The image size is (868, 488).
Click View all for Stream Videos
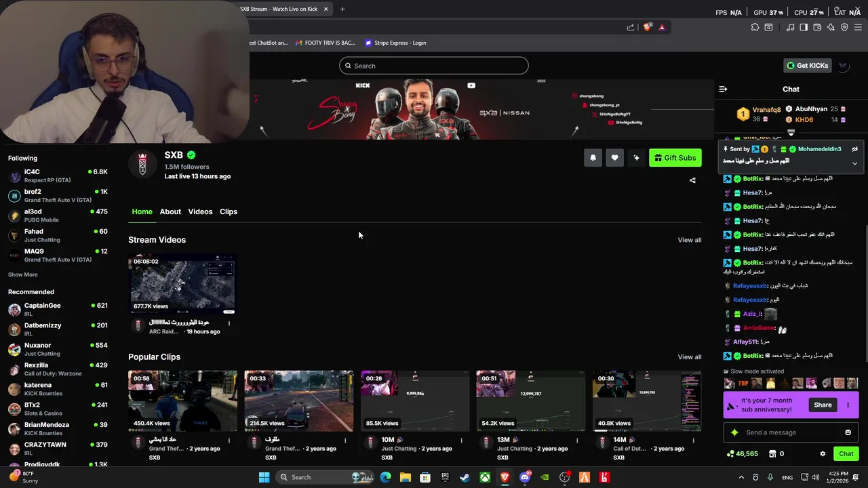(690, 240)
